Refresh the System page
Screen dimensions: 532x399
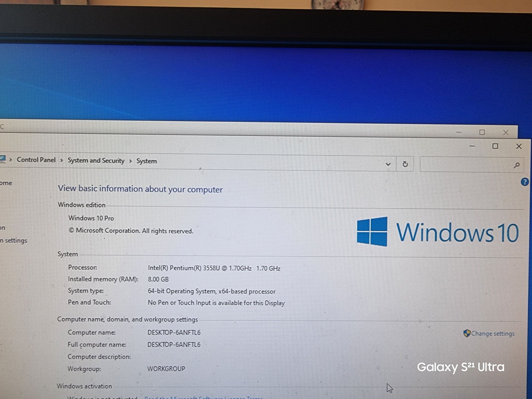point(405,164)
